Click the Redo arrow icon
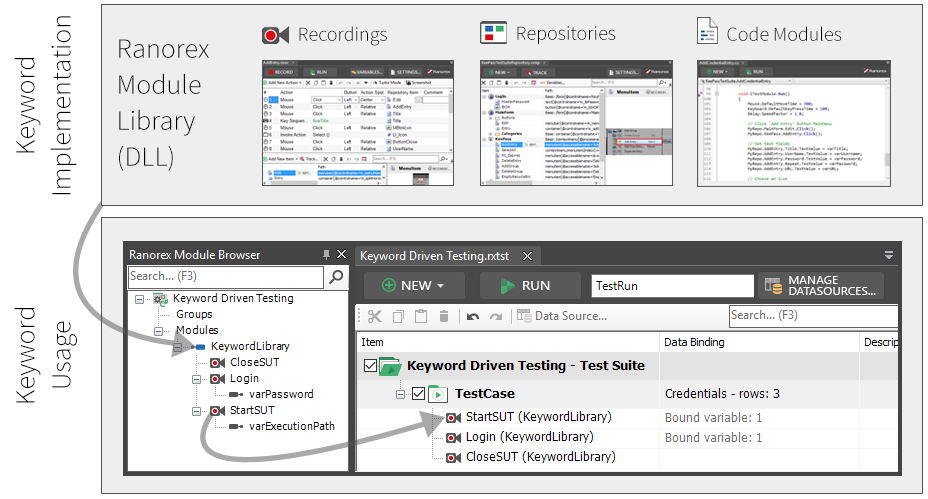 496,317
